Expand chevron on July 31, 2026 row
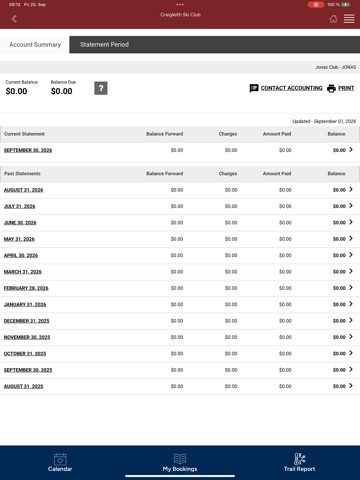Viewport: 360px width, 480px height. pos(351,206)
